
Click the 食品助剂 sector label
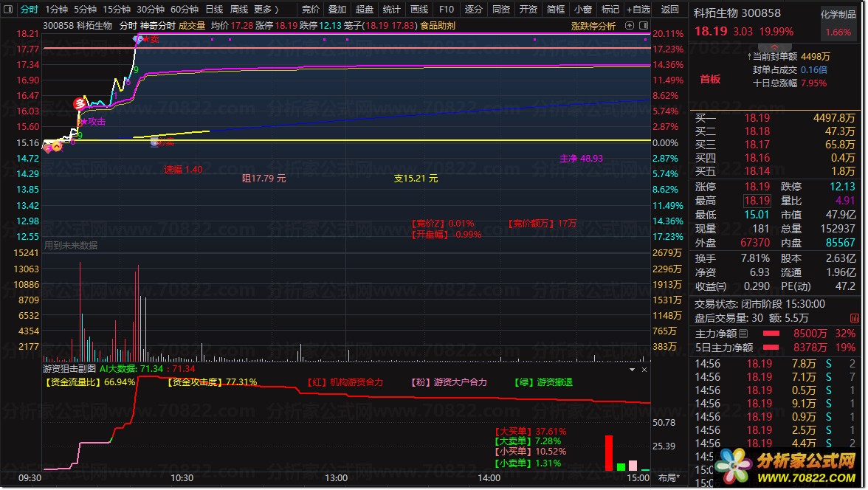click(437, 26)
